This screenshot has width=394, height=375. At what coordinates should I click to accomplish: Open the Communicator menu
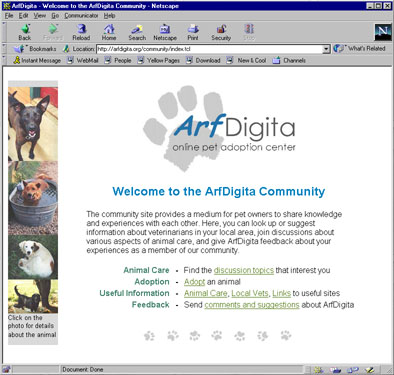(x=81, y=16)
